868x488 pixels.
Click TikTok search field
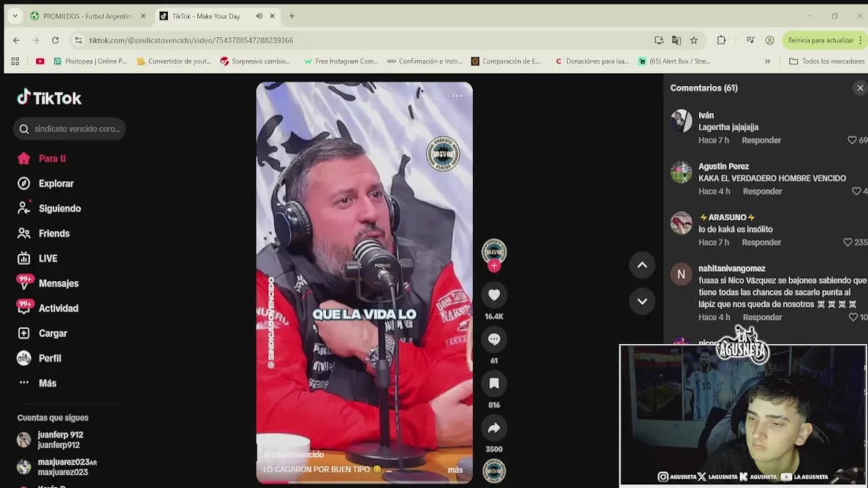pyautogui.click(x=69, y=129)
